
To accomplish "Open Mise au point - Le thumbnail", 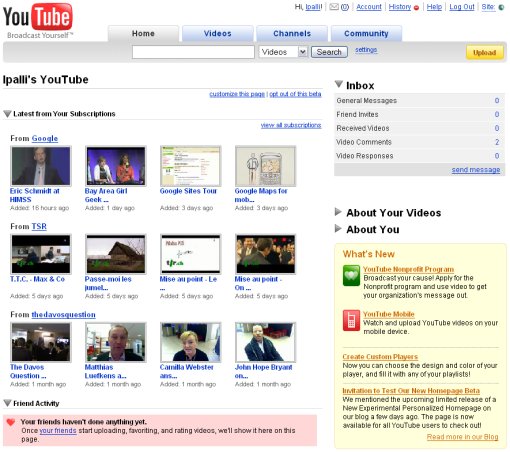I will tap(191, 254).
